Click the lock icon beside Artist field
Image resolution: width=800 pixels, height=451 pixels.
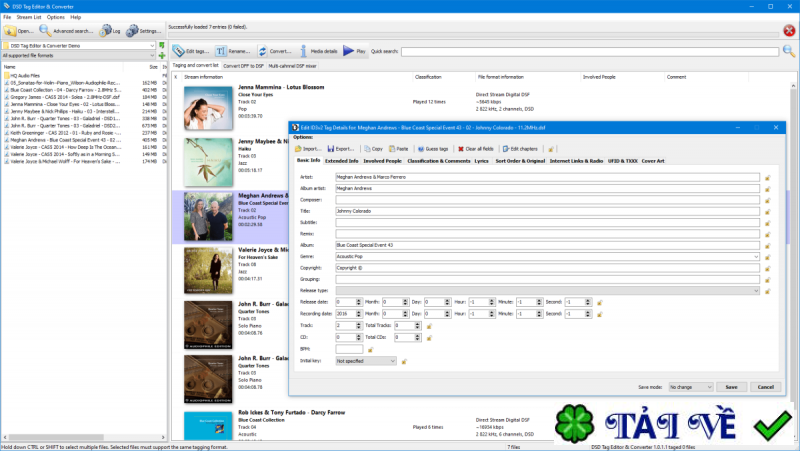pos(768,176)
